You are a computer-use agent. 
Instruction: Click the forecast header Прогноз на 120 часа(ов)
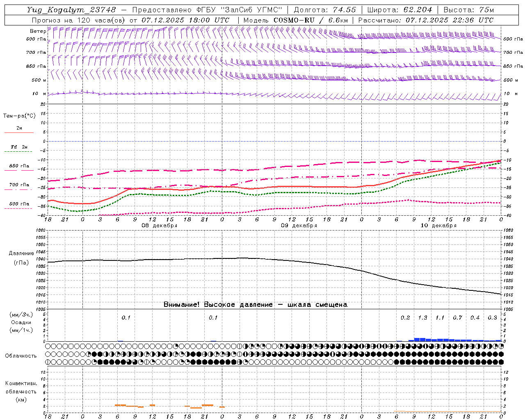[x=79, y=20]
